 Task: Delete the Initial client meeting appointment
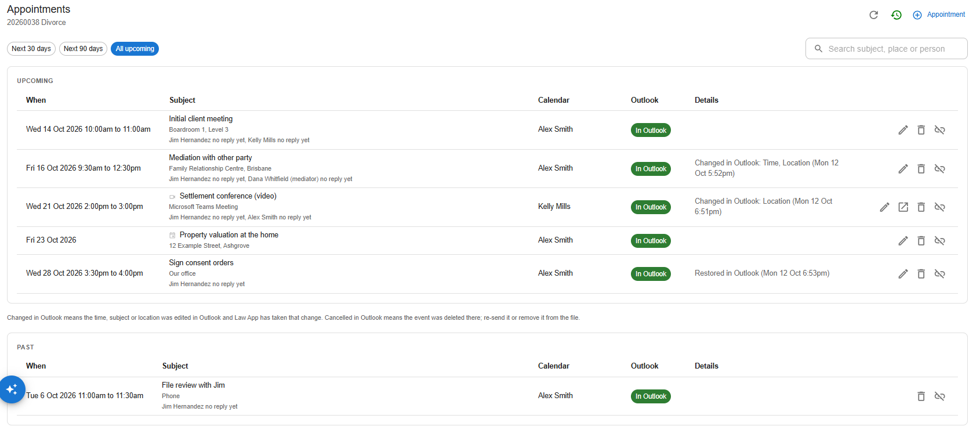point(921,130)
